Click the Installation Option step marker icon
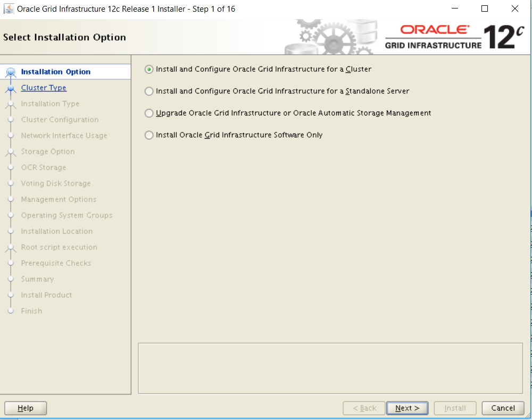Image resolution: width=532 pixels, height=420 pixels. (11, 72)
